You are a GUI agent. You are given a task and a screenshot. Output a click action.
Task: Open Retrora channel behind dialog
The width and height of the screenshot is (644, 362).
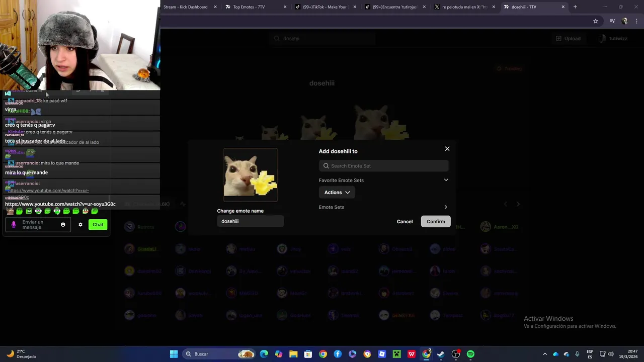click(140, 227)
